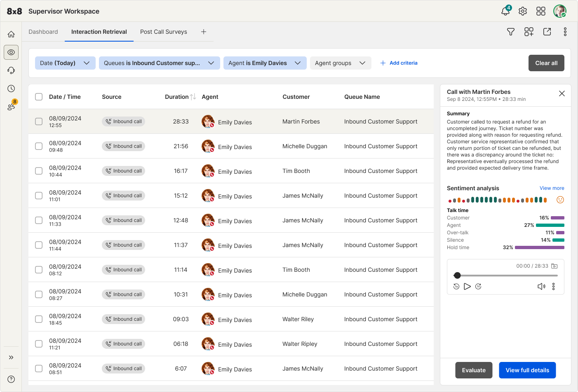The image size is (578, 392).
Task: Open the clock history icon in sidebar
Action: [11, 89]
